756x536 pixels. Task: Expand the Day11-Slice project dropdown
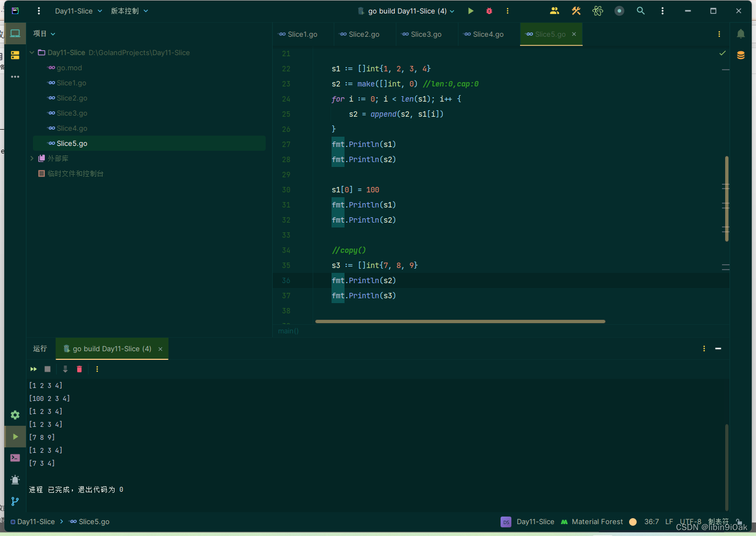point(78,11)
